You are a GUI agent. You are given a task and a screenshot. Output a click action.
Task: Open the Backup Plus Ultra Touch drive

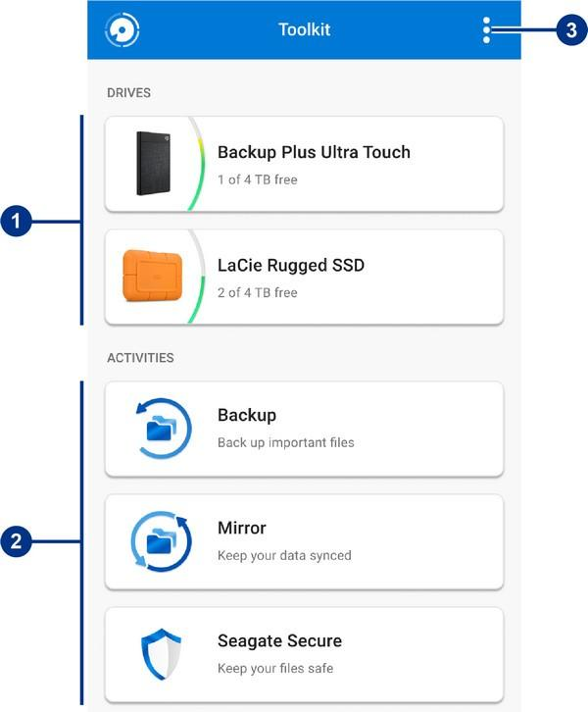click(x=314, y=152)
